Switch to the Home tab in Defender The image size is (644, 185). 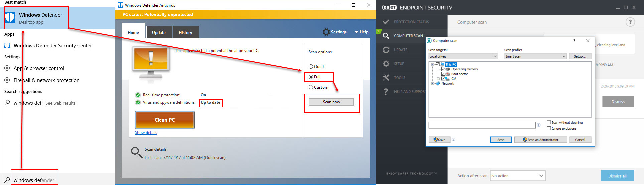pos(133,32)
